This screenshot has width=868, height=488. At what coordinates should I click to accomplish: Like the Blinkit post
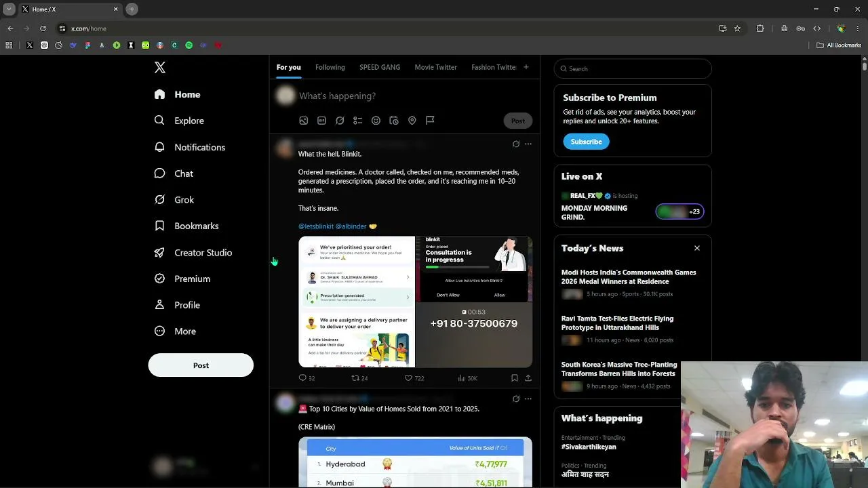408,378
